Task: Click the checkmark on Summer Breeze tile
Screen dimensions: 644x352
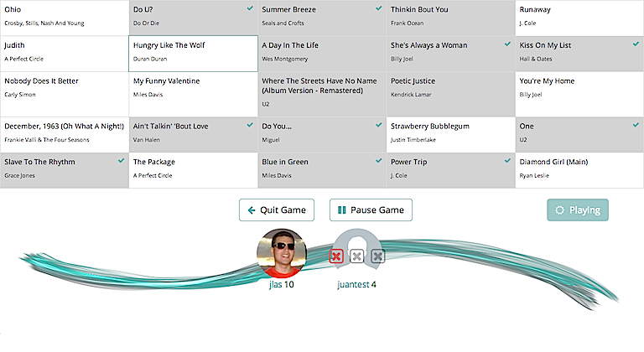Action: point(379,8)
